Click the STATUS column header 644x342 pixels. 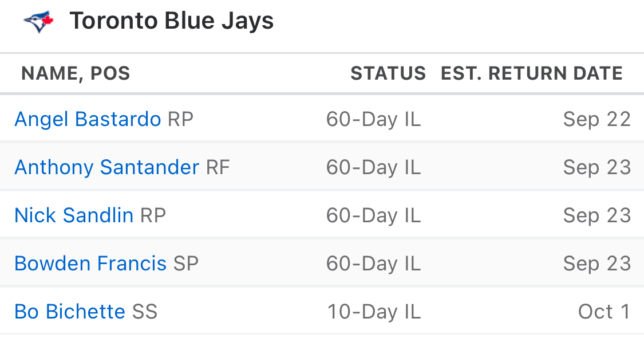388,73
